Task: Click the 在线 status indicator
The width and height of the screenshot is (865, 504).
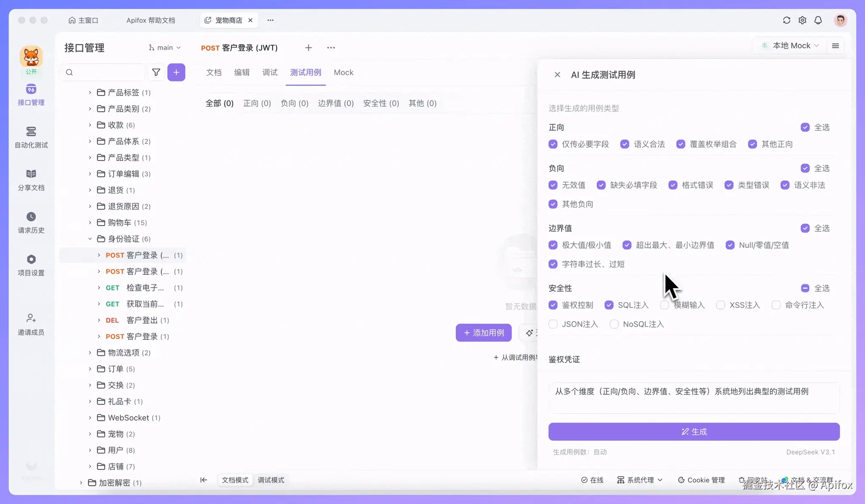Action: [592, 480]
